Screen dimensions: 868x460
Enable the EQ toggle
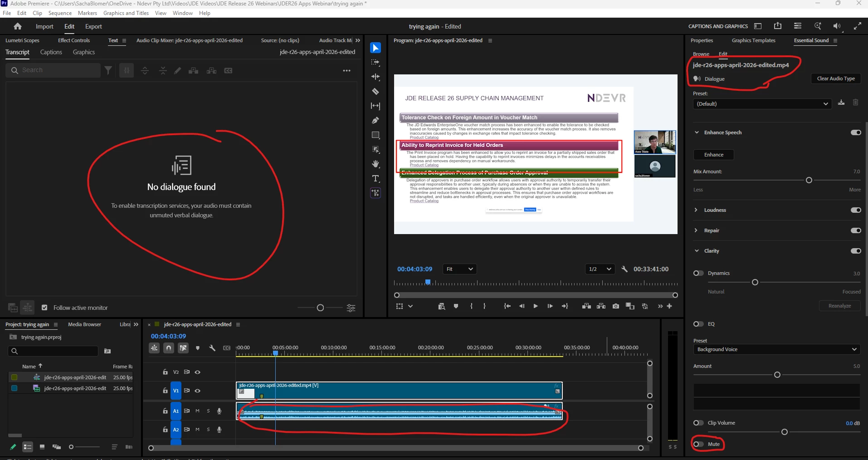point(698,324)
